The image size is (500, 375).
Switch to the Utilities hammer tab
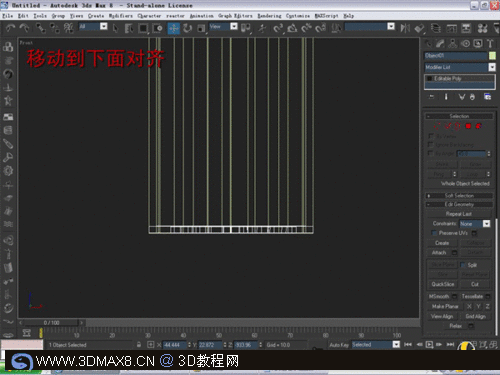point(490,43)
